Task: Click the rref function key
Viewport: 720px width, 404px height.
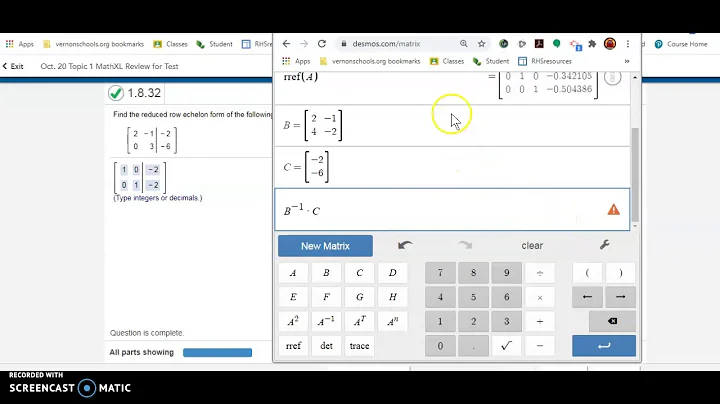Action: tap(293, 346)
